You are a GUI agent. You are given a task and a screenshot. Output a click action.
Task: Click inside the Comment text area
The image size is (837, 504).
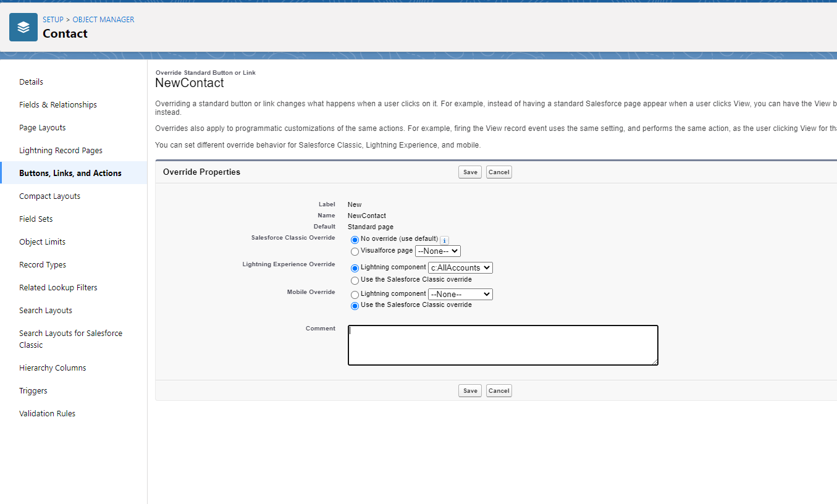pyautogui.click(x=503, y=345)
